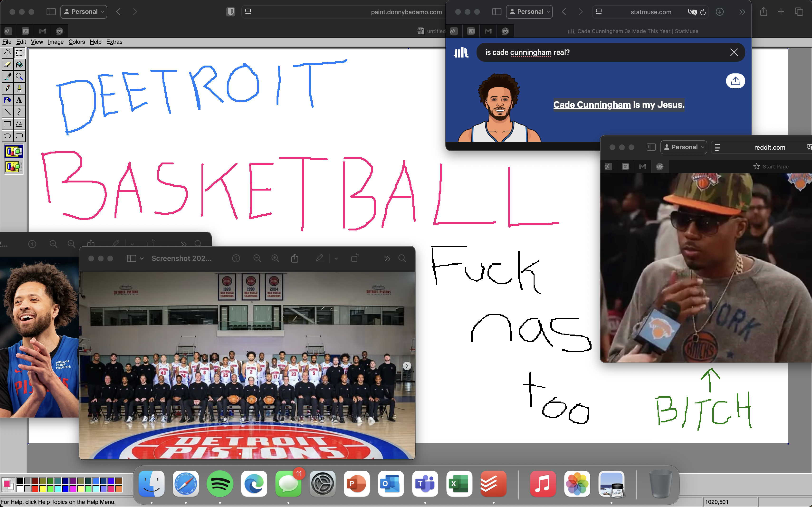Choose the Pick Color eyedropper tool
This screenshot has height=507, width=812.
[7, 77]
